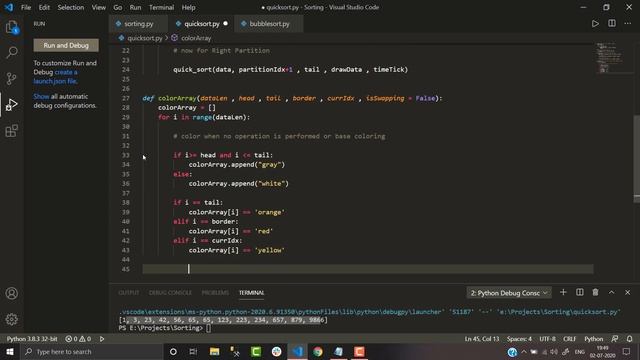Switch to Chrome on the taskbar

coord(318,351)
